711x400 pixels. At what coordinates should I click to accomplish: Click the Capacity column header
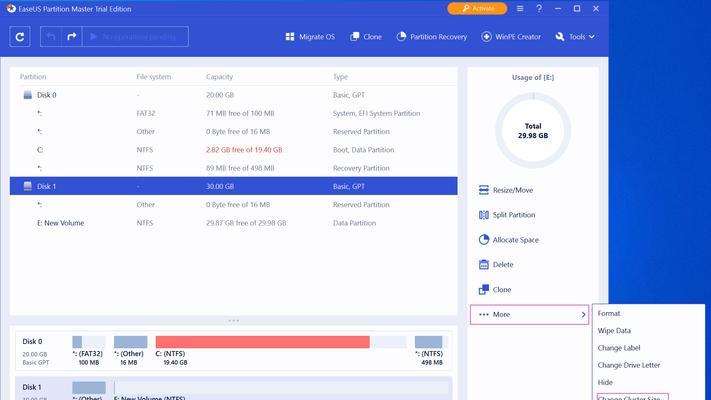219,77
